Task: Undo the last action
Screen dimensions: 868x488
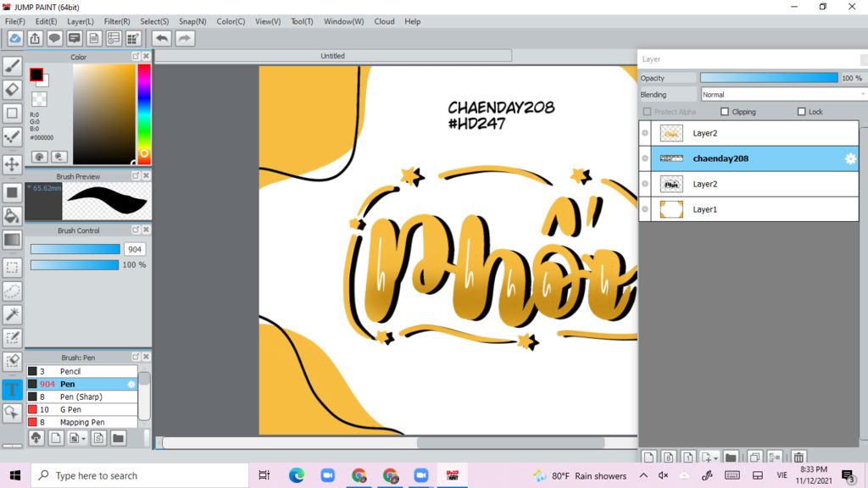Action: click(162, 38)
